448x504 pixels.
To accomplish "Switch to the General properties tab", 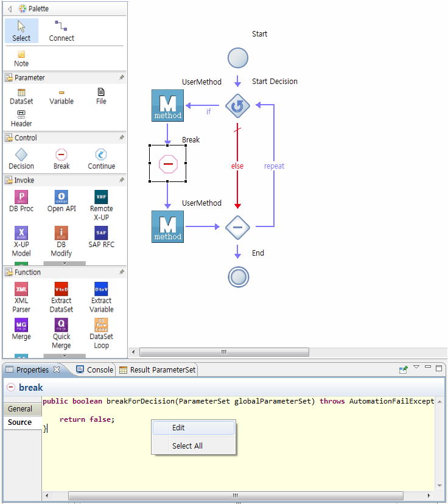I will 21,409.
